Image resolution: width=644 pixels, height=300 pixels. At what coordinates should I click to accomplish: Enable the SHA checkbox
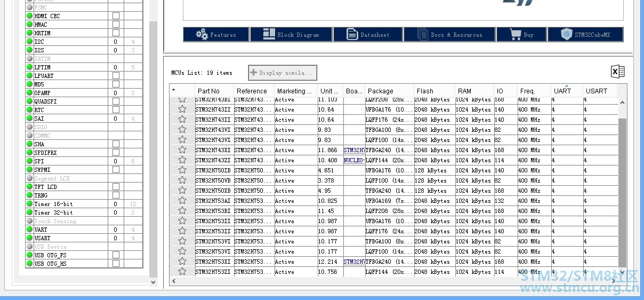[x=116, y=144]
